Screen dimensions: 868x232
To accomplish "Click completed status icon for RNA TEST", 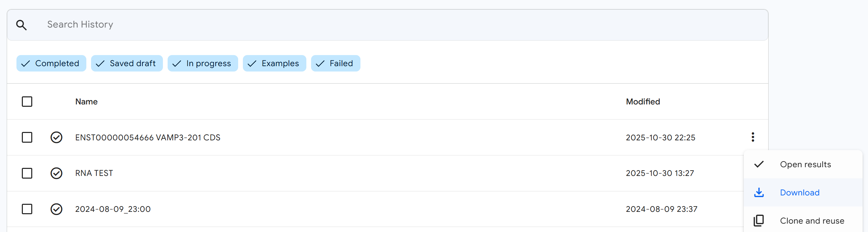I will pos(56,173).
